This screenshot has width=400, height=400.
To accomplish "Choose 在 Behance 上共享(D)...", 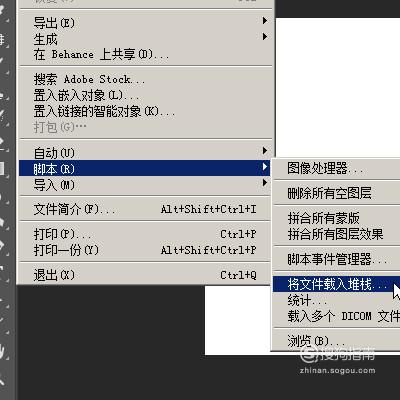I will [145, 55].
